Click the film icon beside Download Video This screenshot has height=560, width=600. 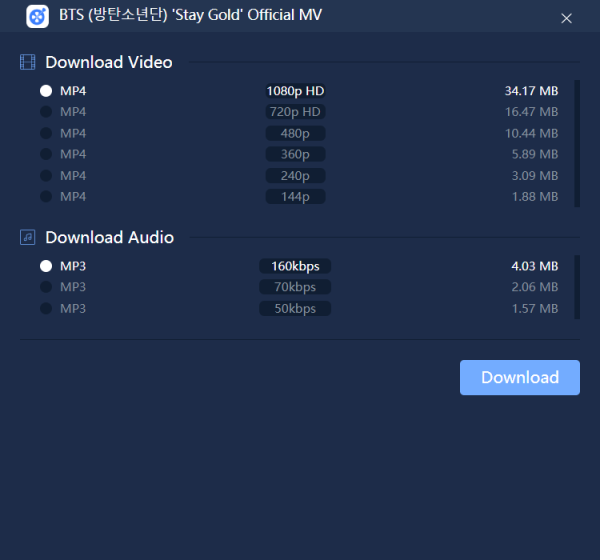point(28,62)
